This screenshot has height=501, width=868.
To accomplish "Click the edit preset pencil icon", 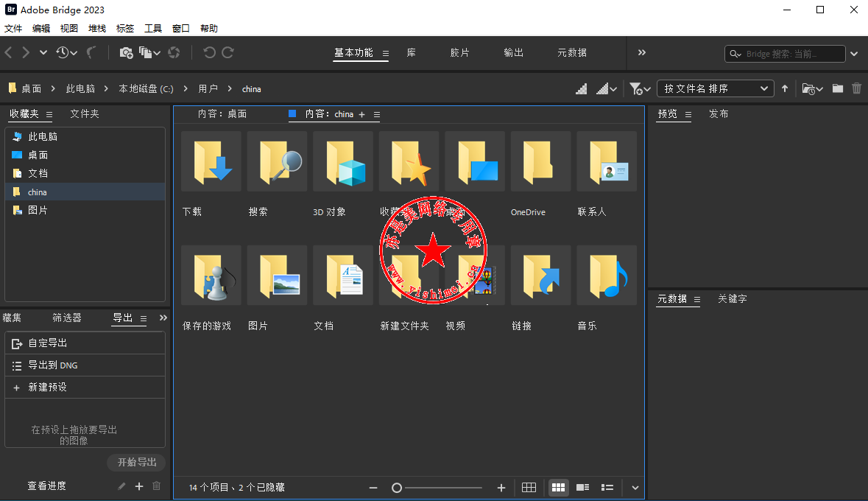I will [x=121, y=486].
